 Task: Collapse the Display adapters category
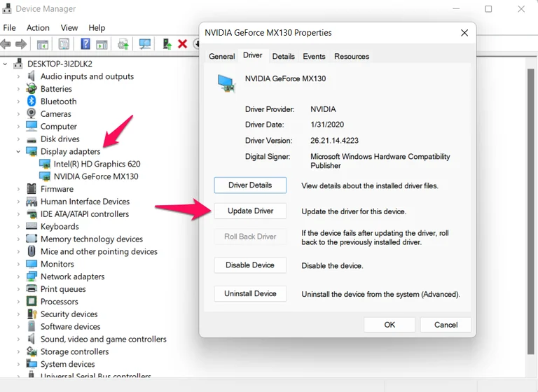pos(18,151)
